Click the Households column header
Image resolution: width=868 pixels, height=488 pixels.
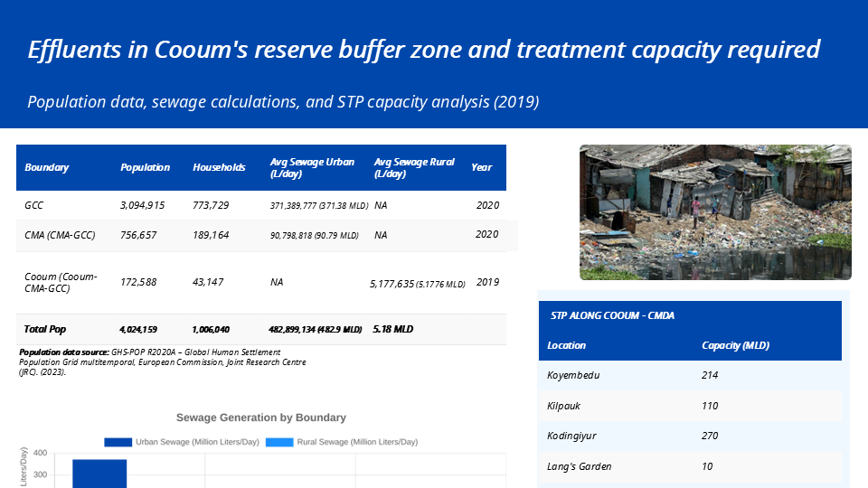pyautogui.click(x=219, y=167)
